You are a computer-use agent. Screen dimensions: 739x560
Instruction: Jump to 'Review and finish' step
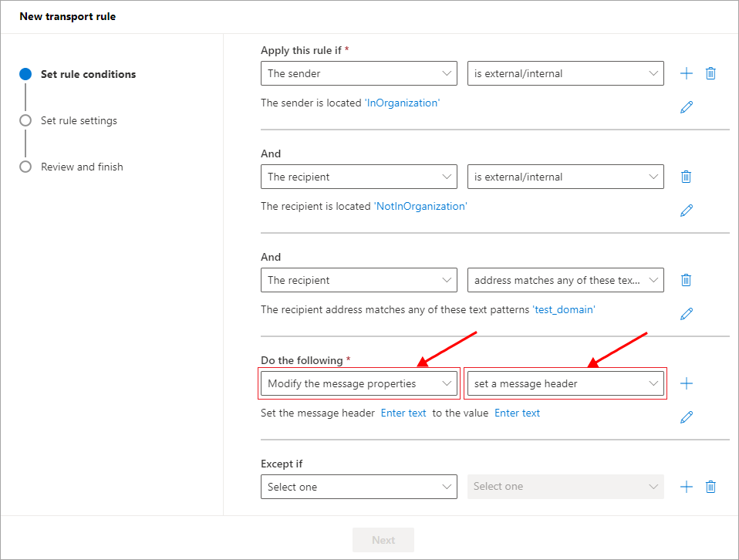82,167
